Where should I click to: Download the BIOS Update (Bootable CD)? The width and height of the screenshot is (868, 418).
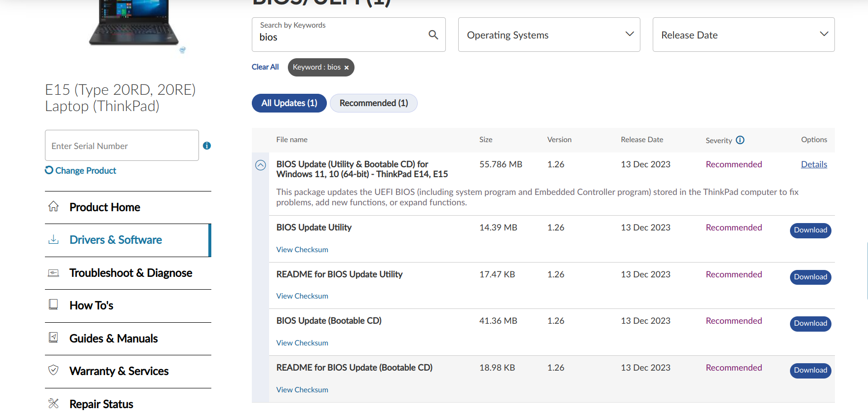pos(810,324)
